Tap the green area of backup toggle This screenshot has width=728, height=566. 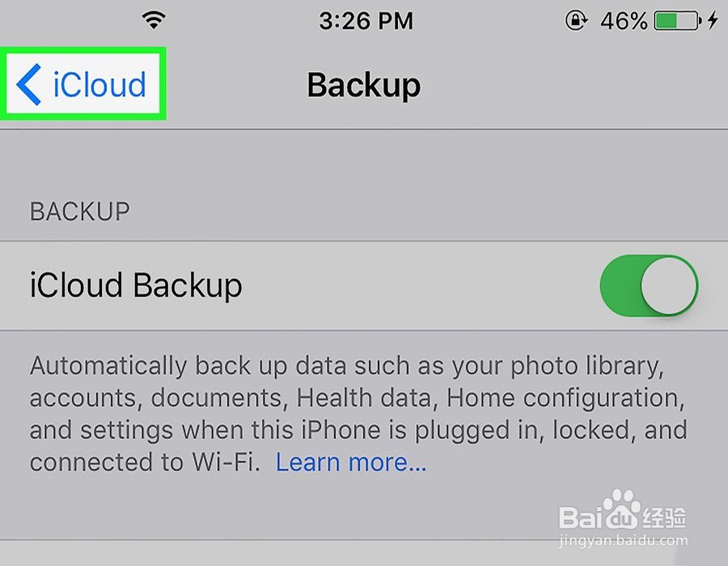620,285
